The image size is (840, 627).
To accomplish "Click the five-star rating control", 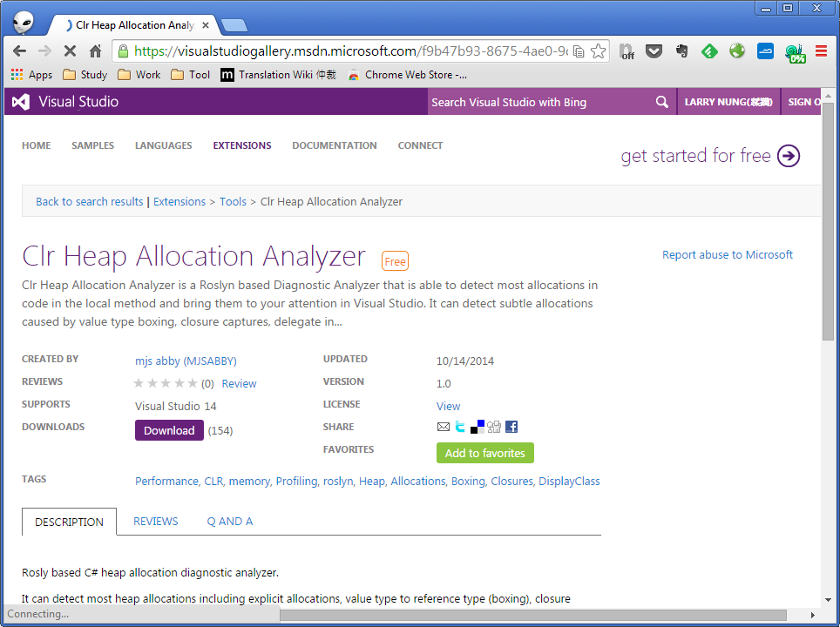I will pyautogui.click(x=166, y=383).
